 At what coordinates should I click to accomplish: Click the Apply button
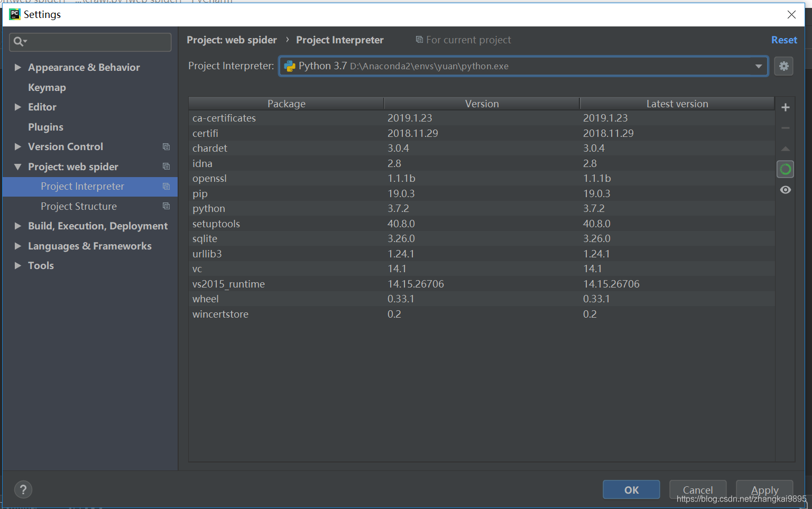(764, 489)
